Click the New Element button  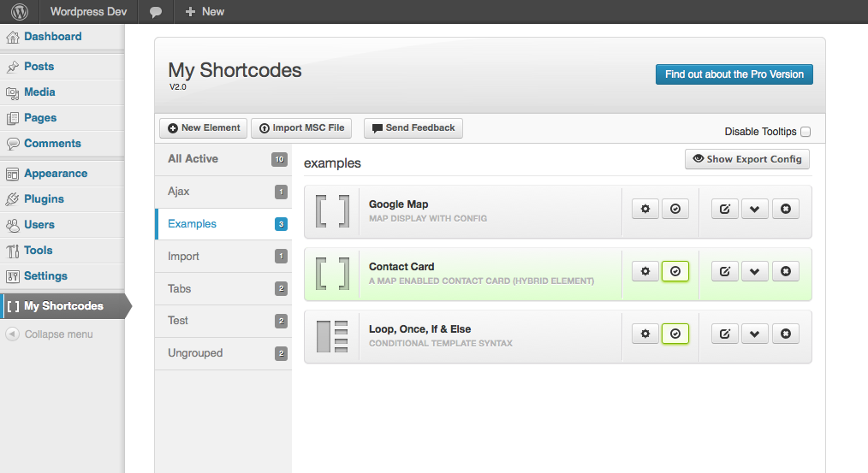tap(203, 127)
